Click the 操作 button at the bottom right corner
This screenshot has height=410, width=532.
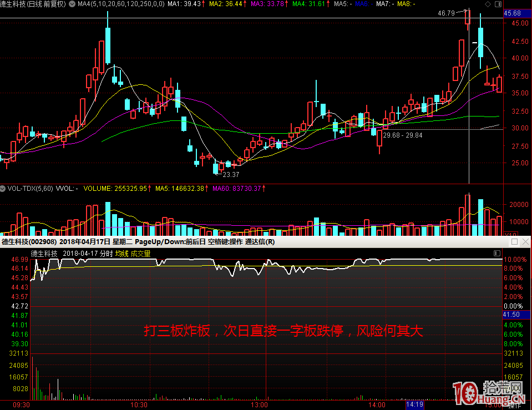(515, 406)
